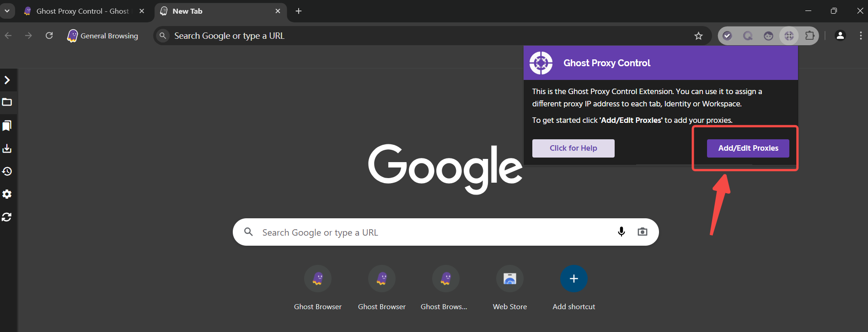The width and height of the screenshot is (868, 332).
Task: Click the face extension icon in toolbar
Action: pos(768,36)
